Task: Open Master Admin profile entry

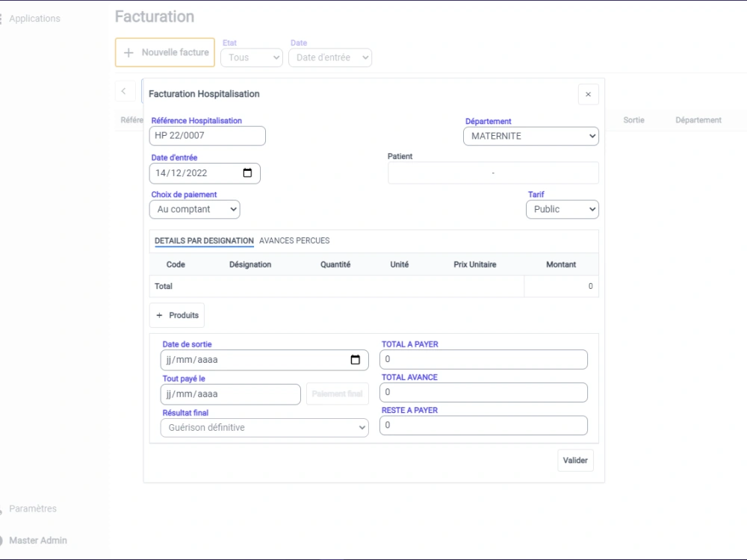Action: (x=37, y=541)
